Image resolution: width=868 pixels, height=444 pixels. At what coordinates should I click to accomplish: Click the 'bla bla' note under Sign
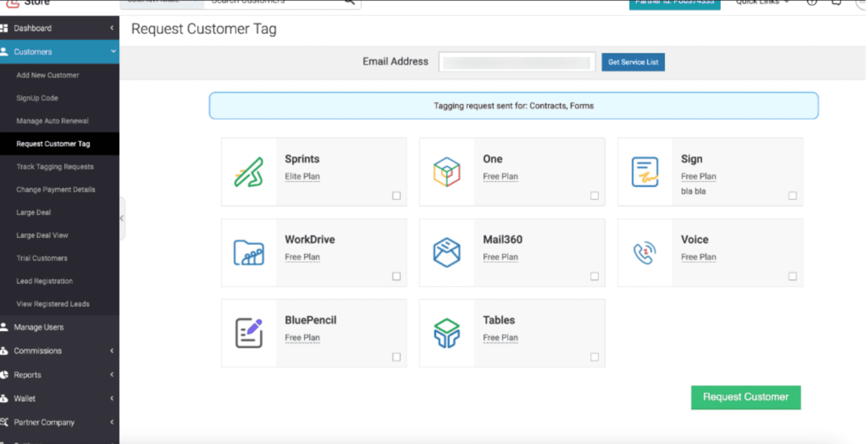693,191
